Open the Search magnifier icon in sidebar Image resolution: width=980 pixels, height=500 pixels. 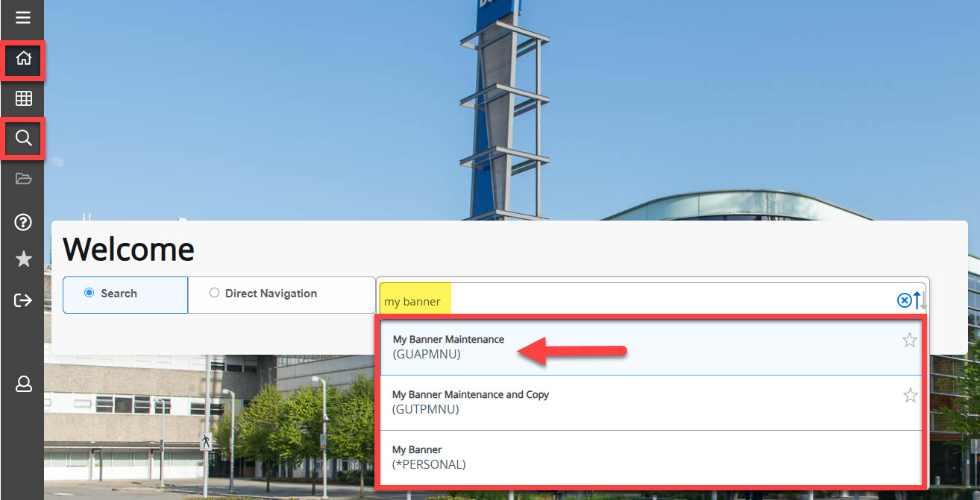pos(22,138)
